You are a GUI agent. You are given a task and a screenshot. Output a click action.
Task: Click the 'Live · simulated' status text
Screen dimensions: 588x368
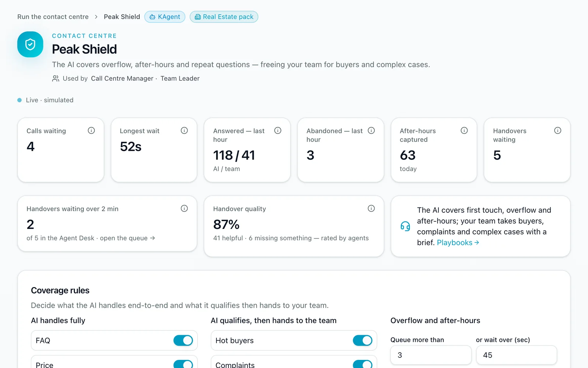[50, 100]
